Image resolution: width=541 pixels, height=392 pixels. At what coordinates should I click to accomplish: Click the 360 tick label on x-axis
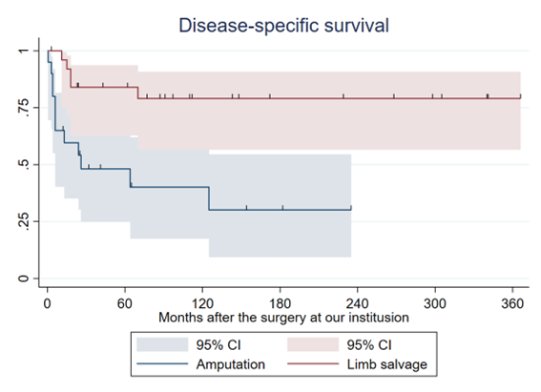click(x=512, y=303)
